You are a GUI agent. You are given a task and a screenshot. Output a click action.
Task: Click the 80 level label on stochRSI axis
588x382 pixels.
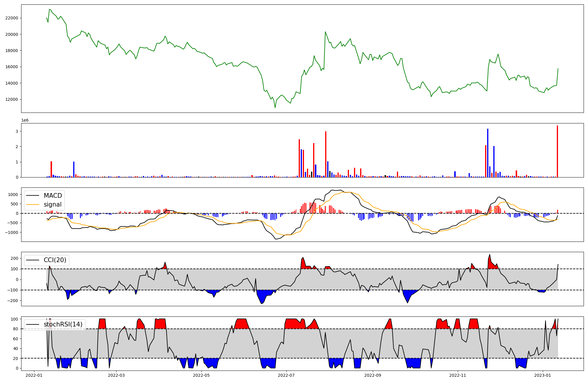pyautogui.click(x=15, y=329)
